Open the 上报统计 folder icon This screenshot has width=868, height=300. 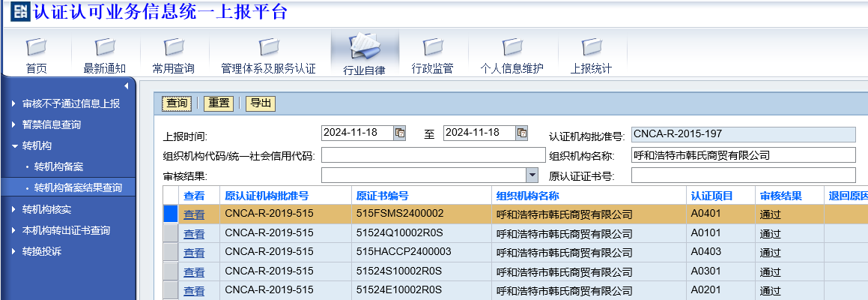[x=592, y=46]
